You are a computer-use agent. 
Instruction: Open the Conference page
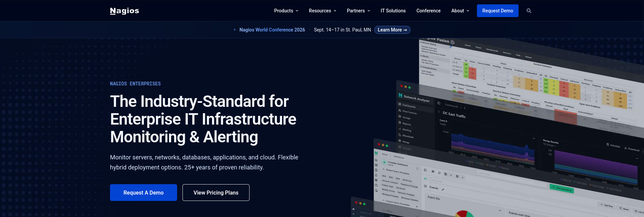pos(428,11)
